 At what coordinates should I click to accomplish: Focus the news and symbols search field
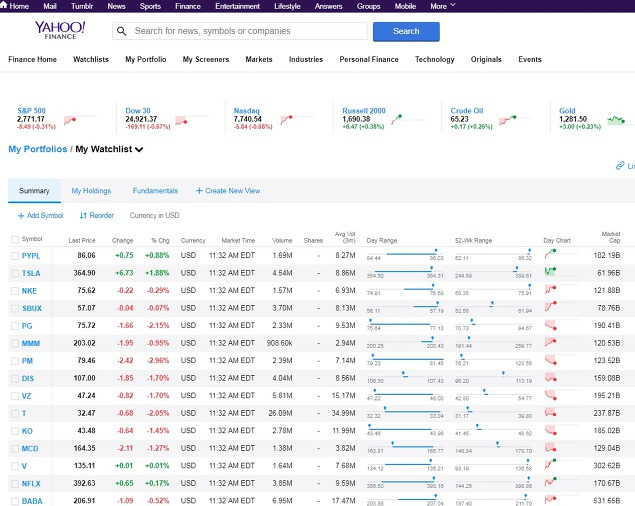tap(240, 31)
